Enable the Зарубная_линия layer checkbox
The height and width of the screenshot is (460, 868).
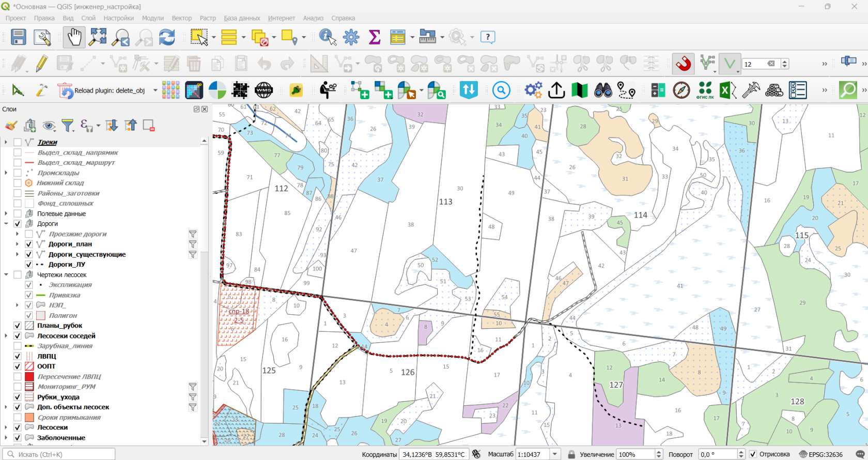tap(18, 346)
